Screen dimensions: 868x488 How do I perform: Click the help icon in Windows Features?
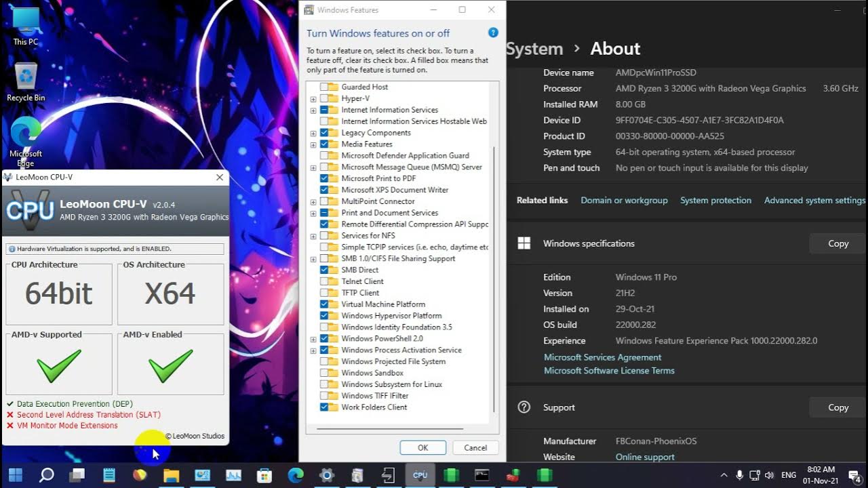coord(493,33)
